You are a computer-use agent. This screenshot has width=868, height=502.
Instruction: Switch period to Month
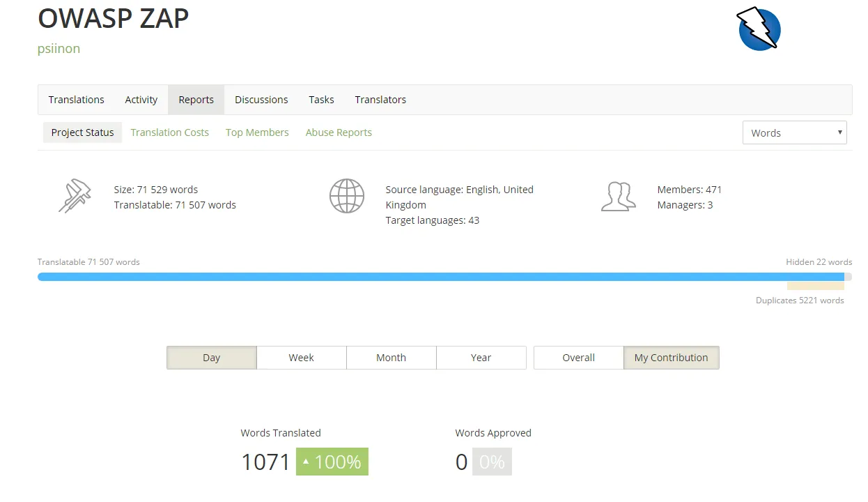[x=392, y=358]
